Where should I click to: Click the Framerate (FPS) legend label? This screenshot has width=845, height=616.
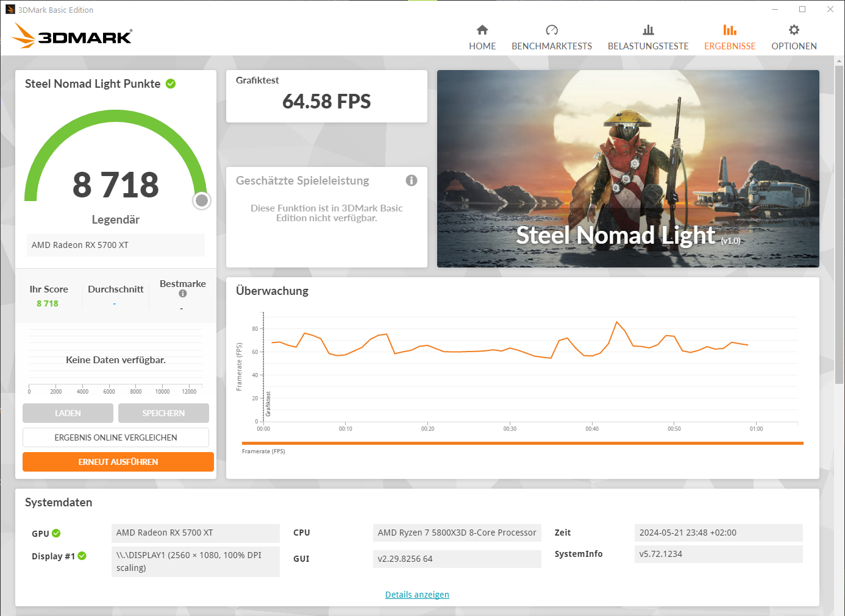(263, 451)
